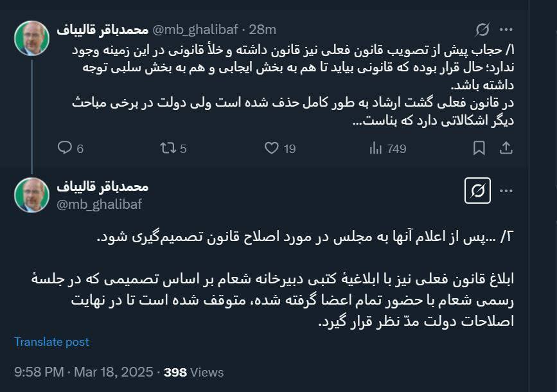The height and width of the screenshot is (392, 557).
Task: Click the 28m timestamp on the first tweet
Action: [x=262, y=30]
